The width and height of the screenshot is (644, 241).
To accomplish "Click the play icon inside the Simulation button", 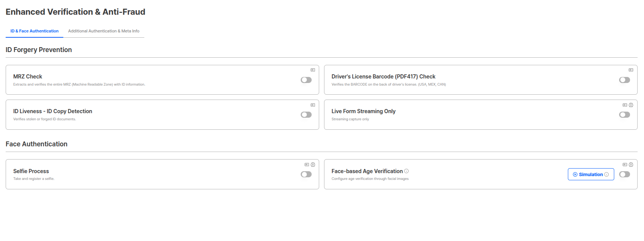I will pyautogui.click(x=575, y=174).
